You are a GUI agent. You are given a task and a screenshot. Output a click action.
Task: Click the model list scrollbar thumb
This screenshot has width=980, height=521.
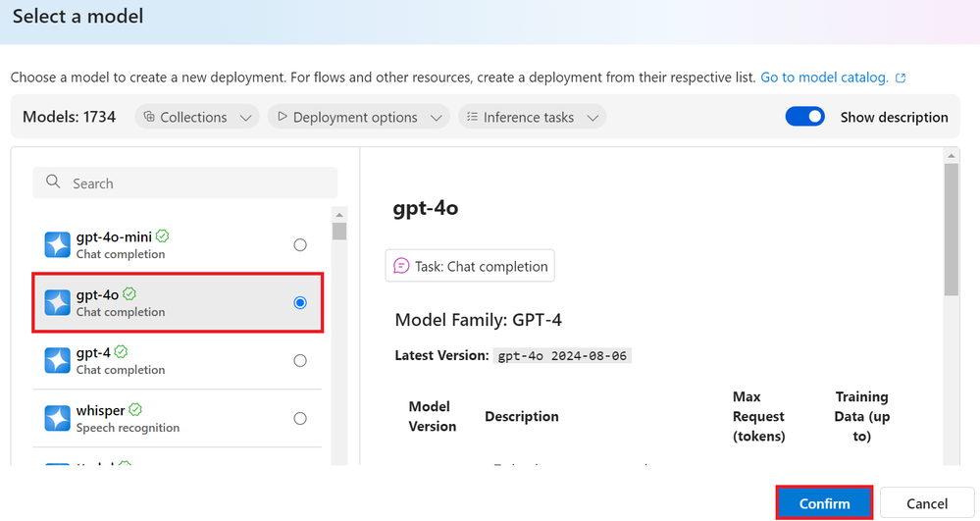pyautogui.click(x=339, y=231)
